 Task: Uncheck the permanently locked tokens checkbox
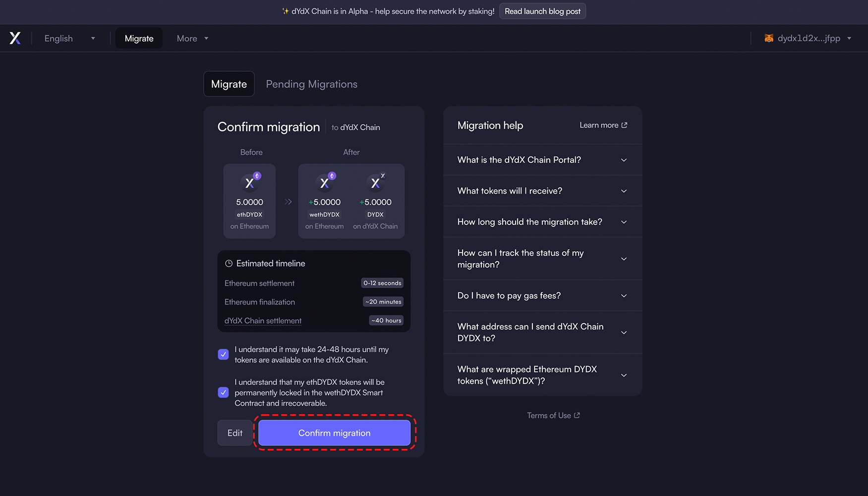pyautogui.click(x=223, y=392)
